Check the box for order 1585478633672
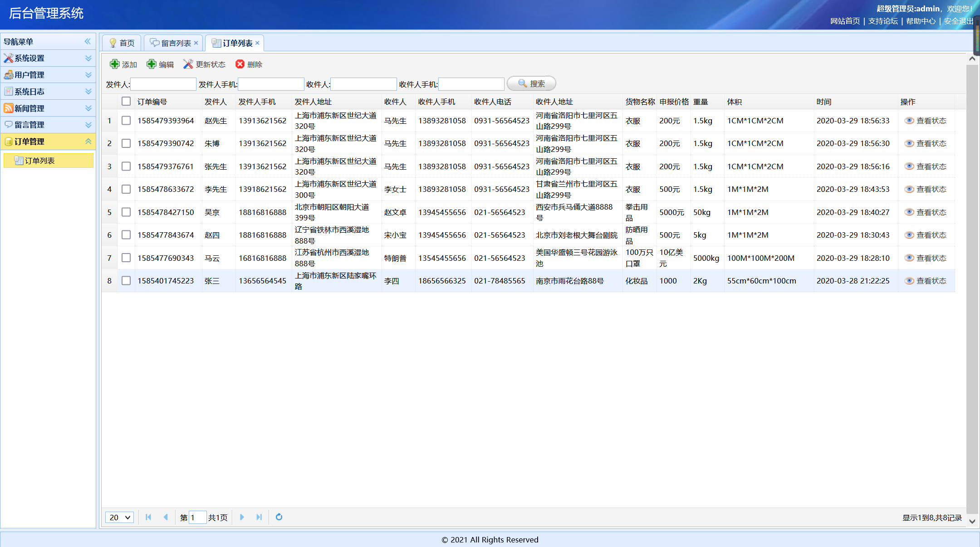Screen dimensions: 980x547 point(126,189)
